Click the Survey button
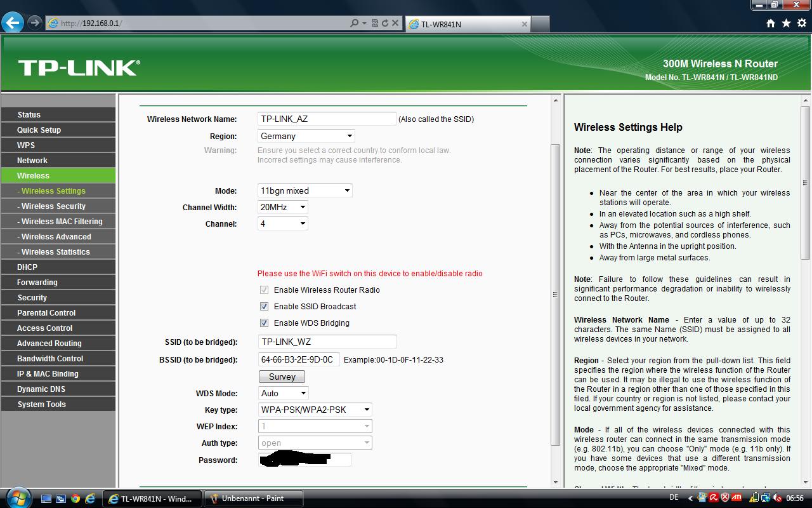Image resolution: width=812 pixels, height=508 pixels. pyautogui.click(x=282, y=377)
